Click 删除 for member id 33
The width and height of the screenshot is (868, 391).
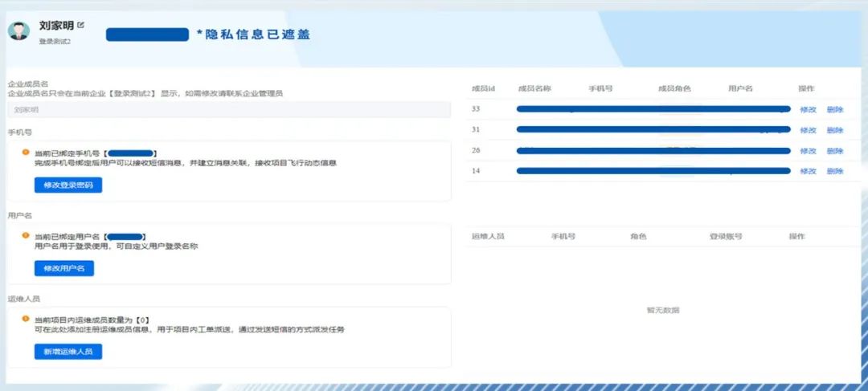[834, 109]
